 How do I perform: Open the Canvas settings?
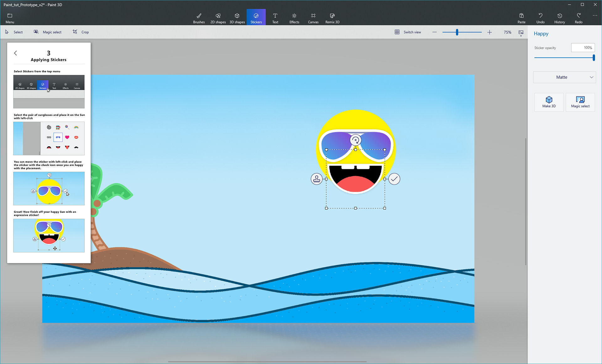coord(313,18)
